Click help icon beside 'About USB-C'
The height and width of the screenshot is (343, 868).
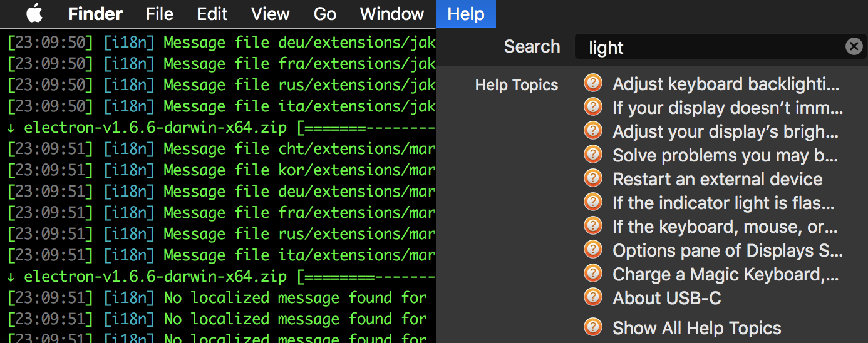592,297
